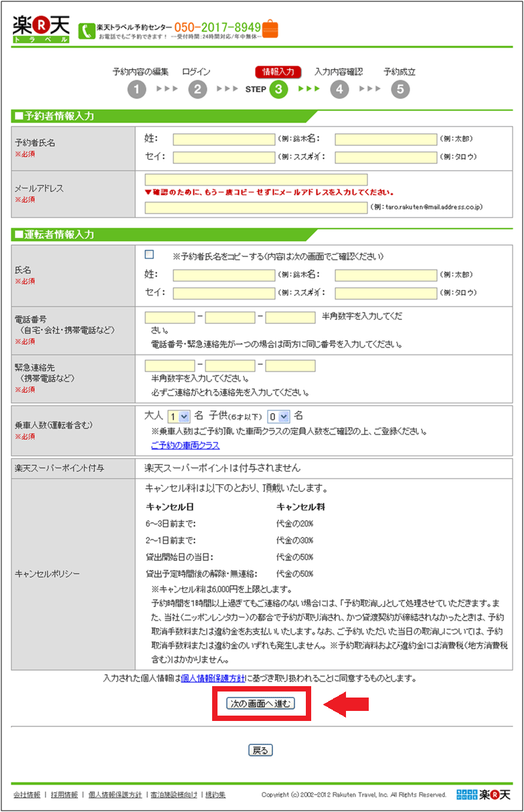Focus the first 電話番号 box
The image size is (524, 812).
[x=170, y=317]
